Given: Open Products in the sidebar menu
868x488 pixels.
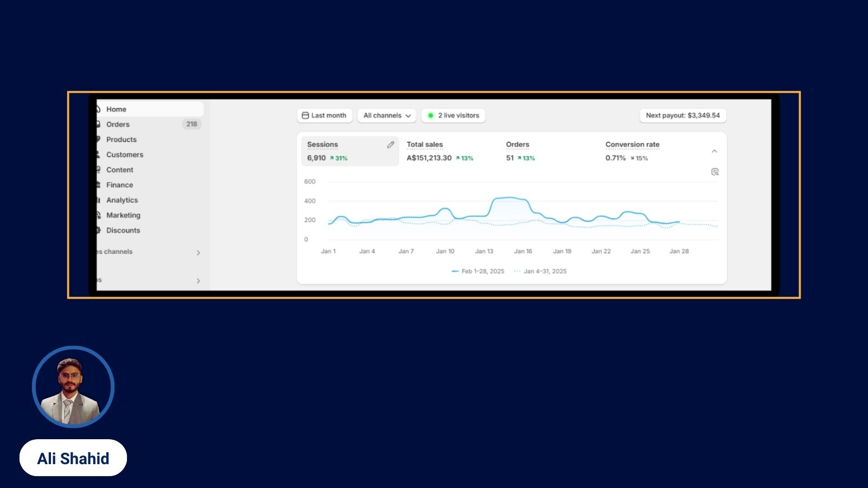Looking at the screenshot, I should click(x=121, y=139).
